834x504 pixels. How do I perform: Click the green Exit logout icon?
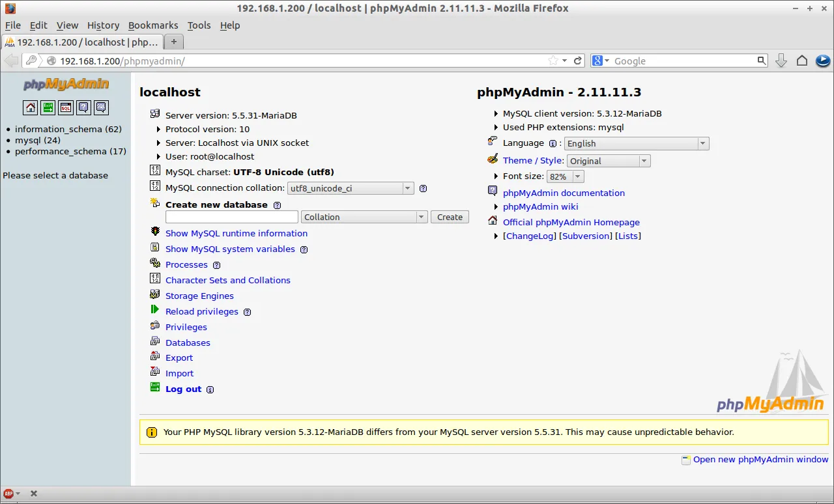(48, 107)
